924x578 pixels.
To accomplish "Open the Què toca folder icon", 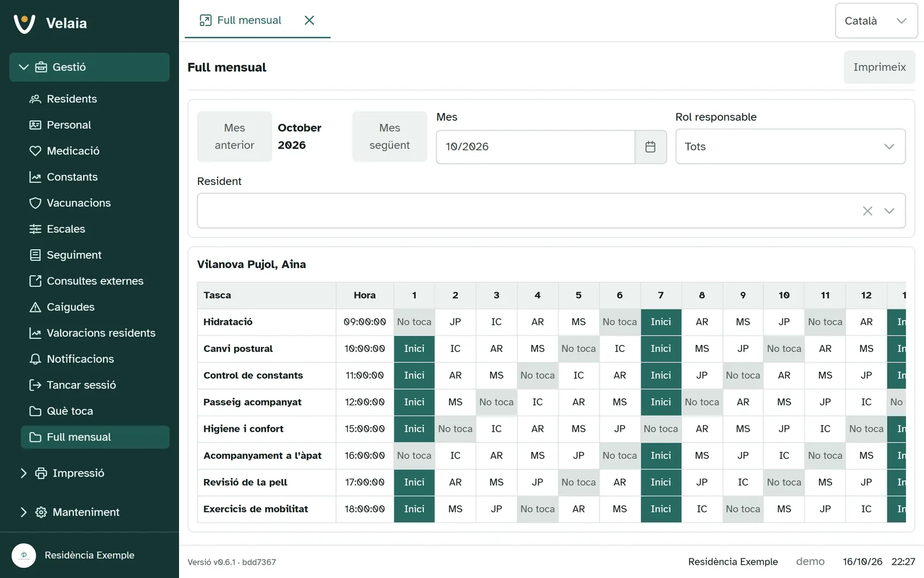I will (x=35, y=411).
